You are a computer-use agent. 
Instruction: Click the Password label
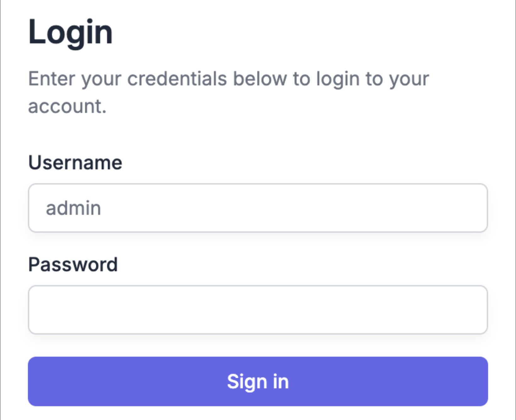[x=73, y=264]
